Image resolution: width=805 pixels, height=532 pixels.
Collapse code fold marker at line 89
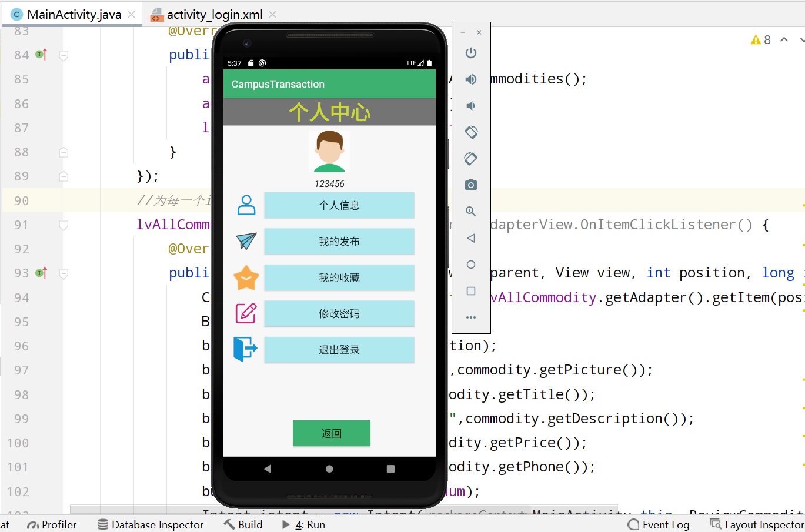point(64,176)
